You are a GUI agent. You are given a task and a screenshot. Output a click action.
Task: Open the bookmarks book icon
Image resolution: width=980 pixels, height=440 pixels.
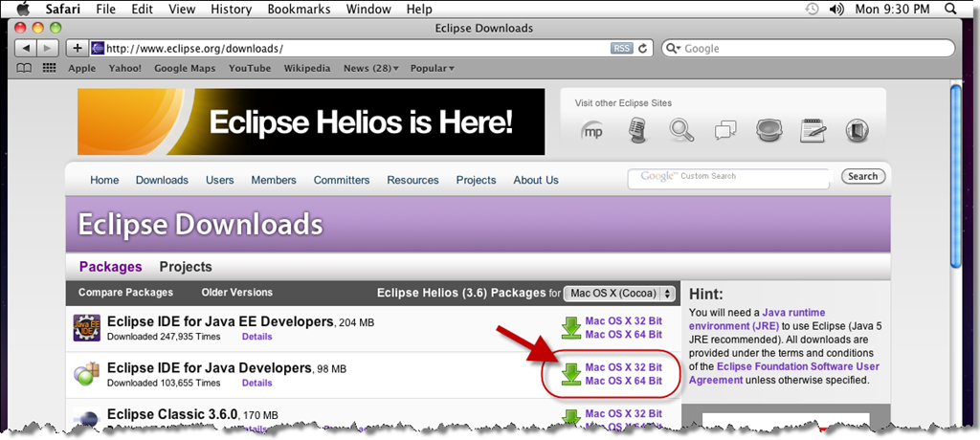coord(24,68)
